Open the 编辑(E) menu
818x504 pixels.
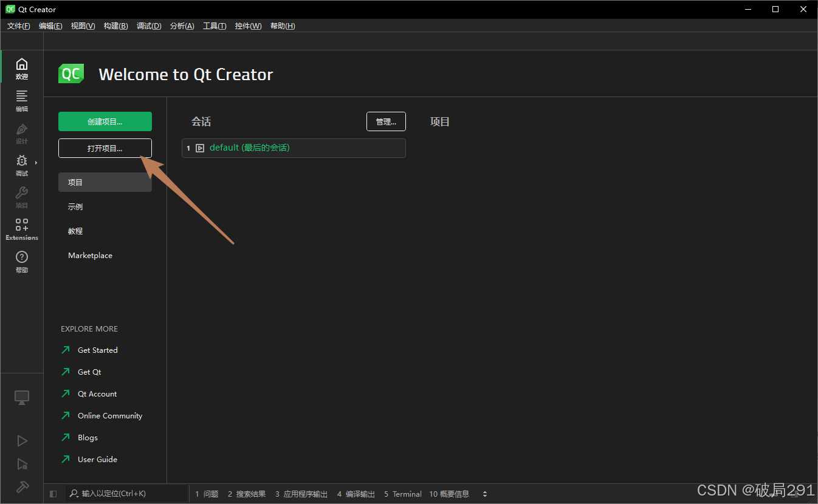(x=50, y=26)
